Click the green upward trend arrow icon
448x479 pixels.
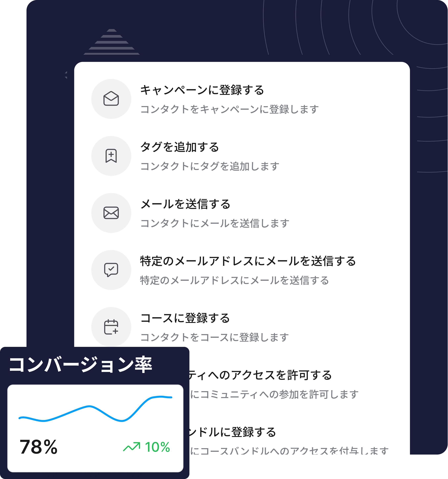coord(132,447)
